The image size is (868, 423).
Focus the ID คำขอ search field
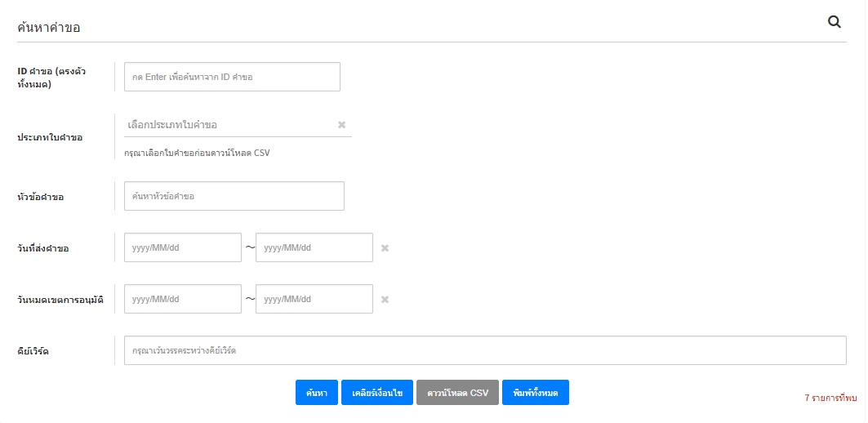tap(232, 77)
